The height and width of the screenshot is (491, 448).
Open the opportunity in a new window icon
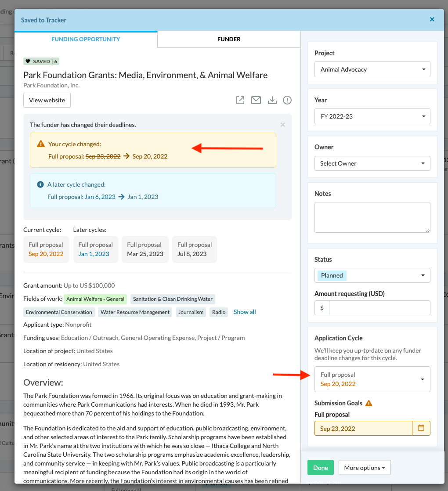(x=240, y=100)
